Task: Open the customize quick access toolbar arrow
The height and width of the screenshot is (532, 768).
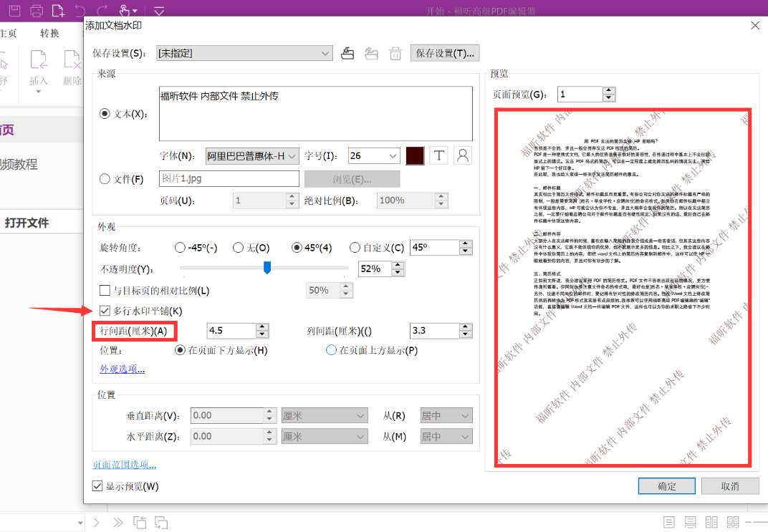Action: click(159, 10)
